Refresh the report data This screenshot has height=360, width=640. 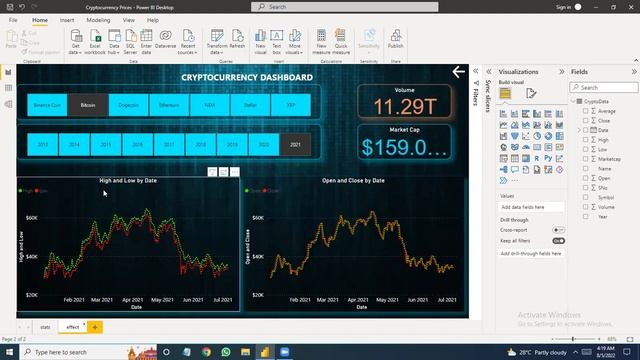pos(237,39)
